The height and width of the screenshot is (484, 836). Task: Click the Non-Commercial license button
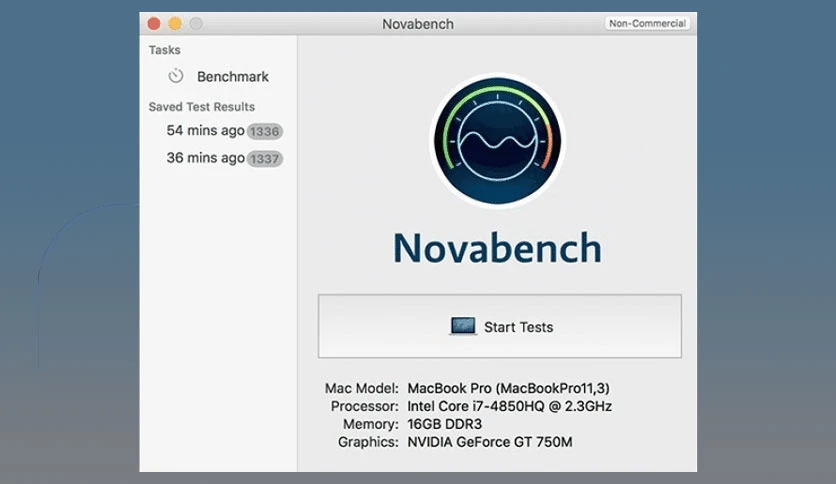(647, 23)
